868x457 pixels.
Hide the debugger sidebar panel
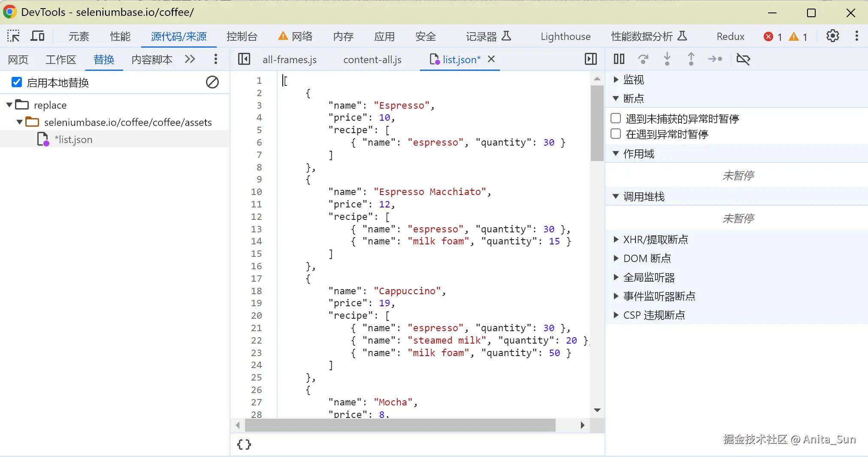[591, 59]
